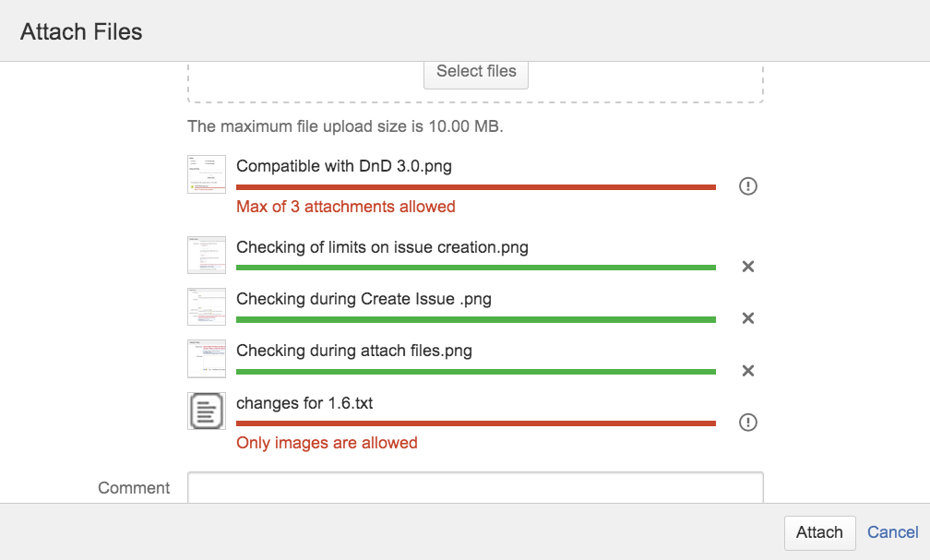This screenshot has width=930, height=560.
Task: Open the thumbnail of Compatible with DnD 3.0.png
Action: (206, 173)
